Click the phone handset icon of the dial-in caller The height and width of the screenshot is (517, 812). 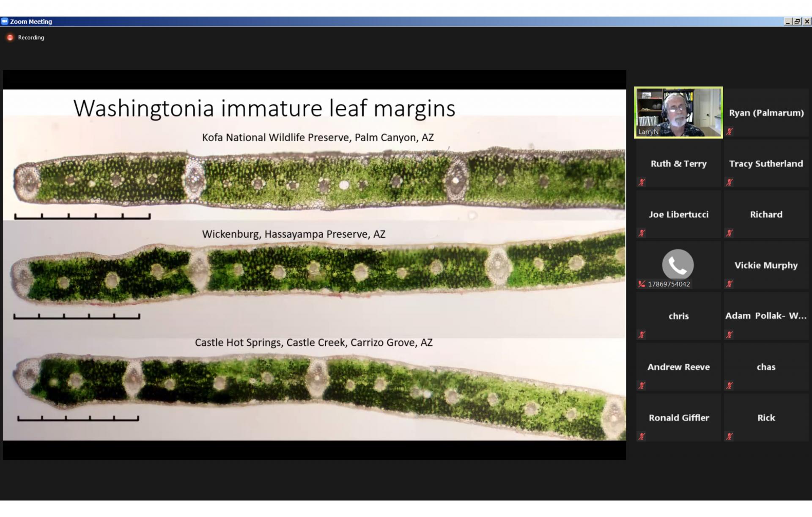coord(678,264)
